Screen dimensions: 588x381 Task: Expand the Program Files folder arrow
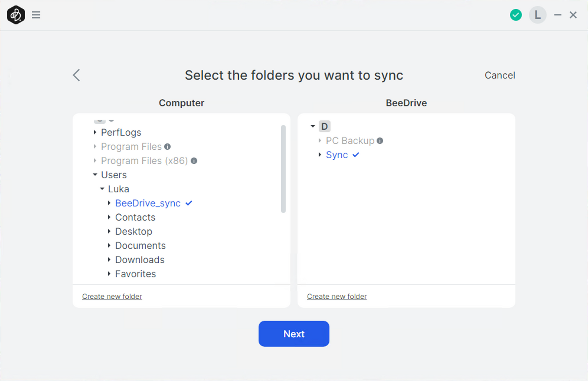point(95,146)
